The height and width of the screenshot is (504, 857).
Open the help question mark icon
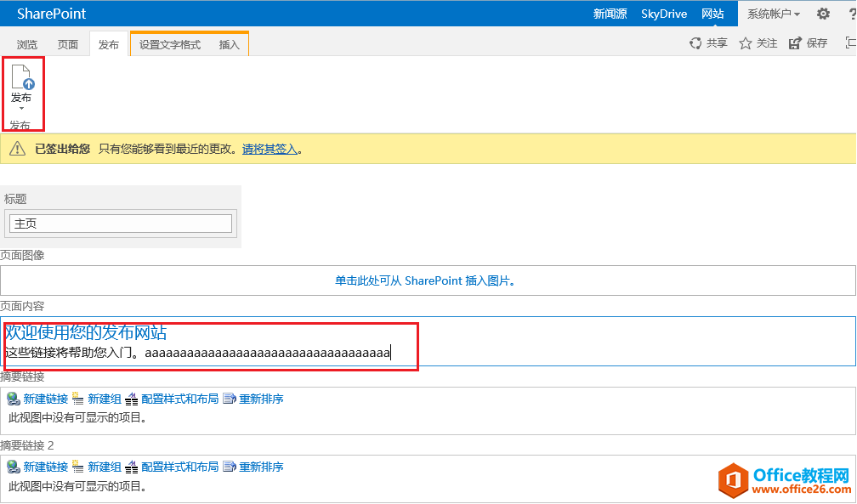click(852, 14)
